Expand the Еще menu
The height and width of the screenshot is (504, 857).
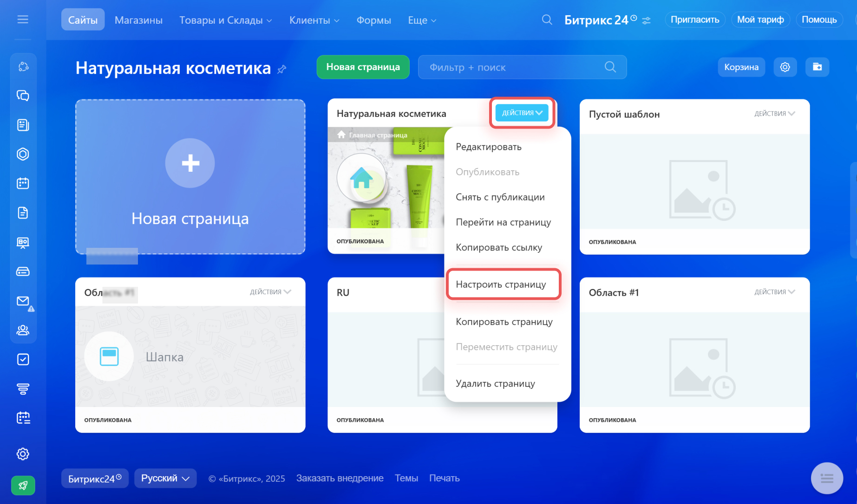pyautogui.click(x=422, y=20)
